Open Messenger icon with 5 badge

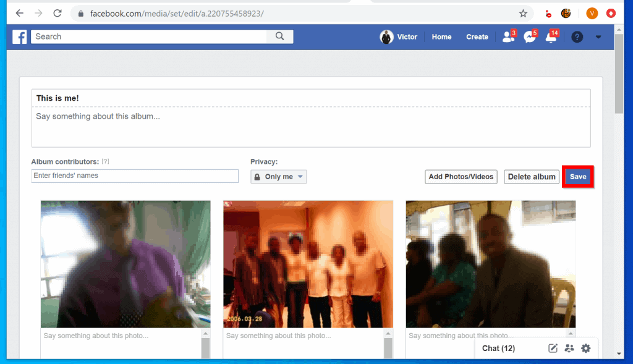530,36
